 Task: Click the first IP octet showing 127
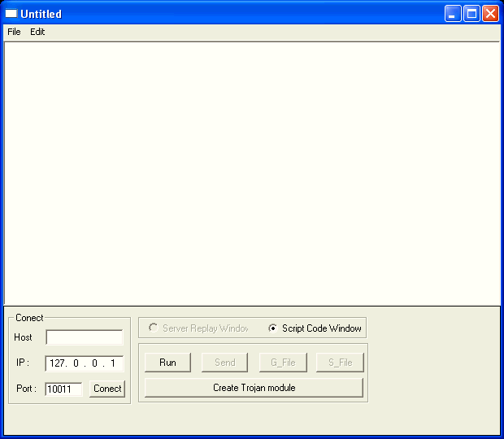pos(58,363)
